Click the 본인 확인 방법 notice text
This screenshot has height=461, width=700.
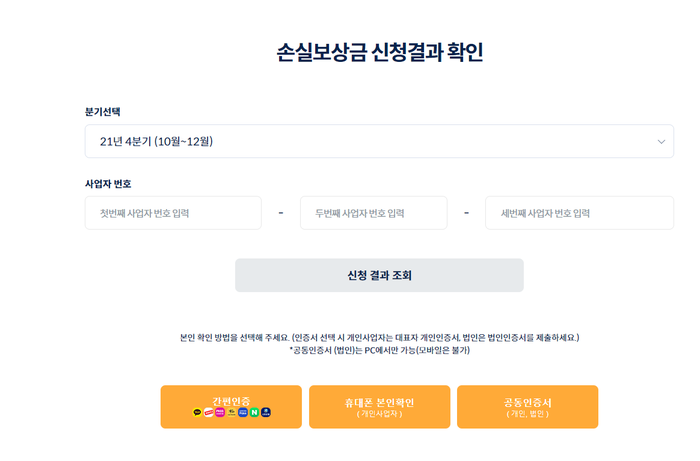click(379, 338)
